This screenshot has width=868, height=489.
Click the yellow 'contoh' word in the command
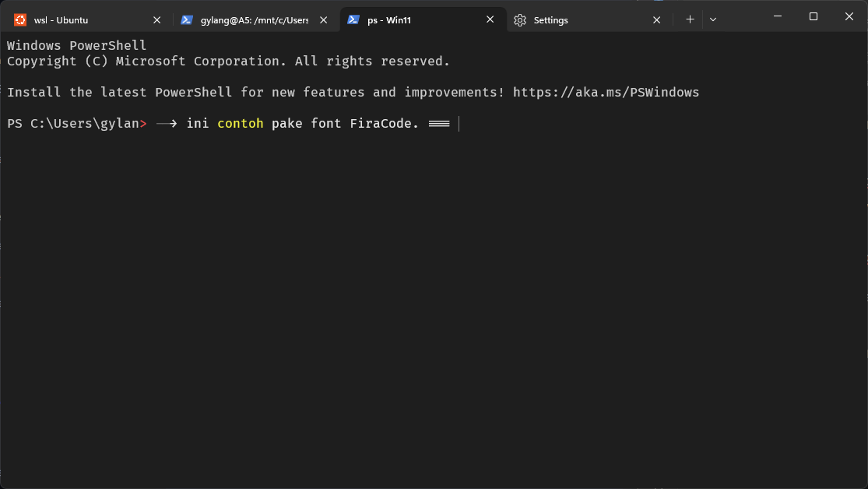point(241,124)
